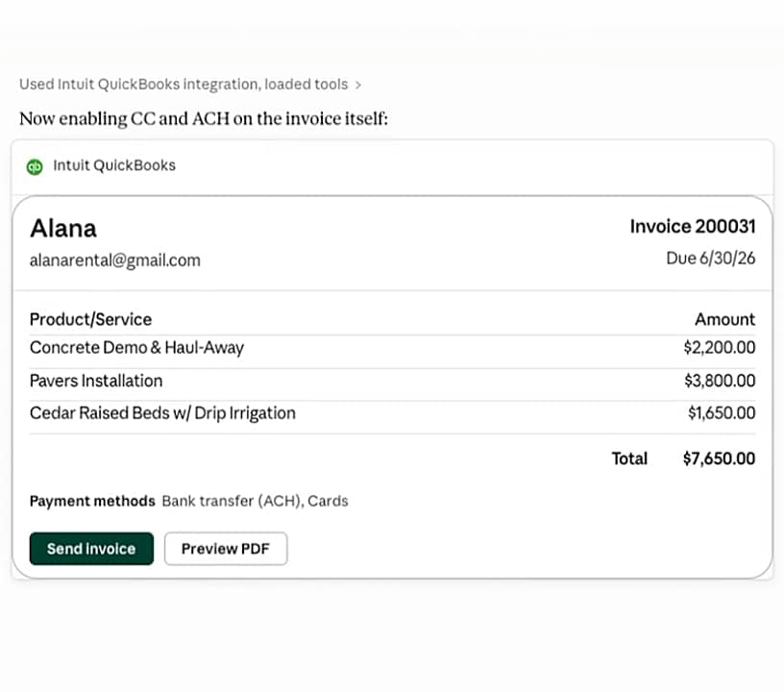Click the green QuickBooks logo icon

[x=35, y=166]
